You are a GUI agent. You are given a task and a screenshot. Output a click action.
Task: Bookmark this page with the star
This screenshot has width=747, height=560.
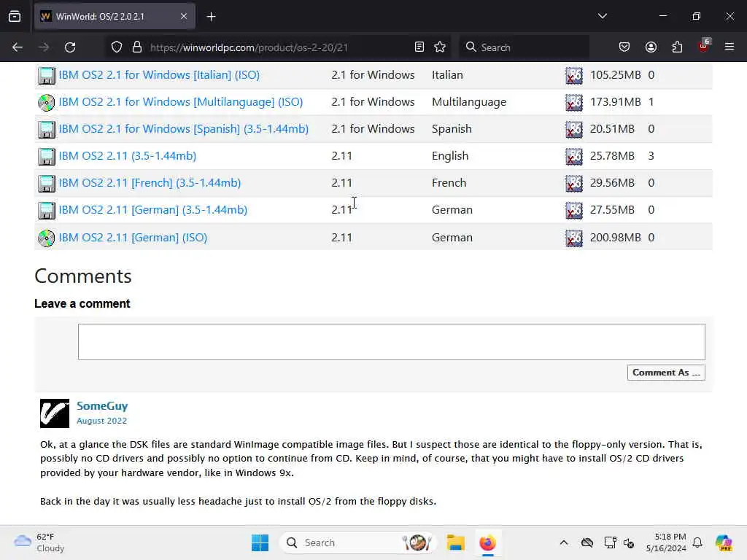(x=440, y=47)
